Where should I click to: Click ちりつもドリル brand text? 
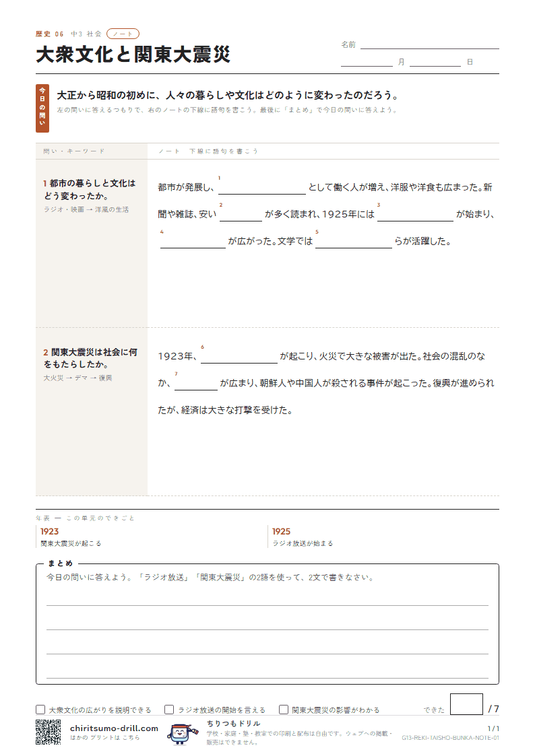point(234,724)
